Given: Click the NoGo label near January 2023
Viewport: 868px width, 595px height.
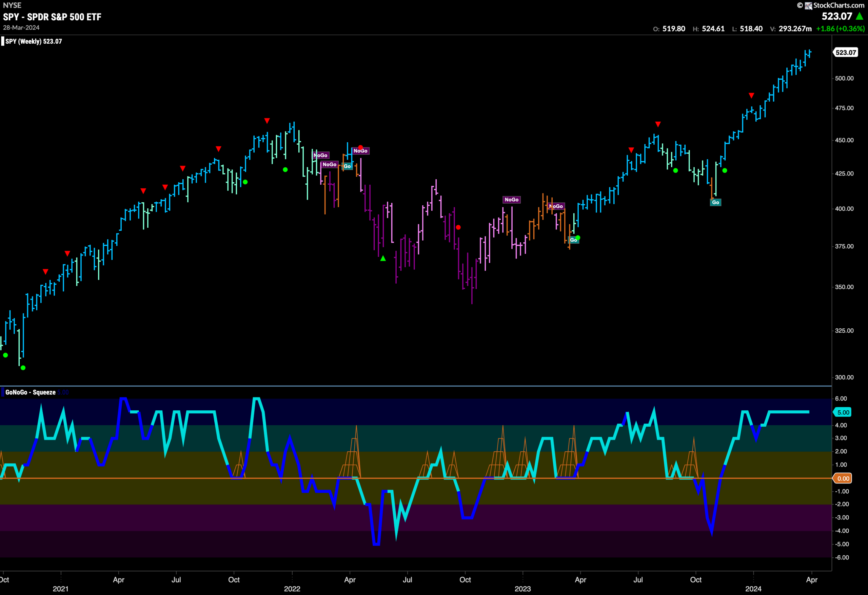Looking at the screenshot, I should (x=512, y=200).
